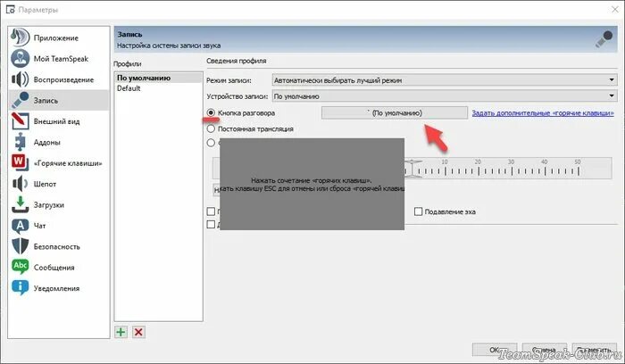The image size is (625, 364).
Task: Select the Default profile
Action: (x=158, y=88)
